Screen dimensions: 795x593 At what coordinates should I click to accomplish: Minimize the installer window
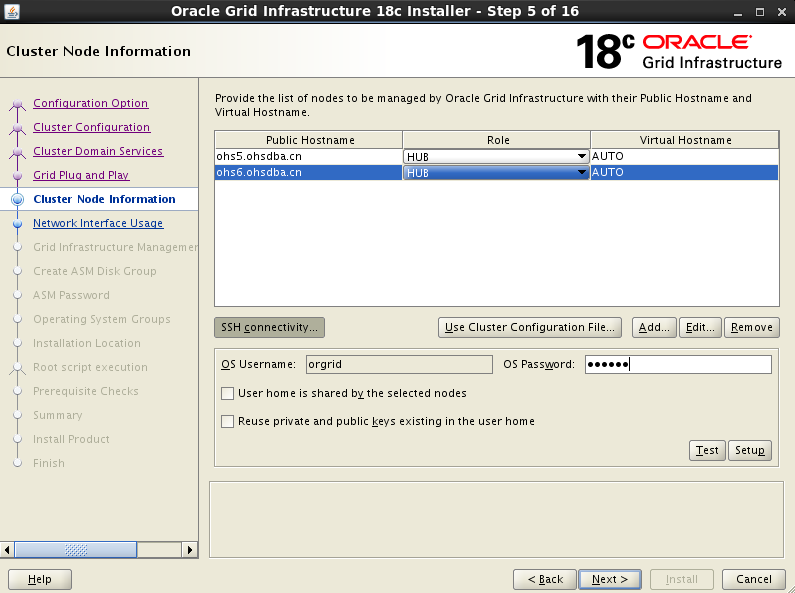738,12
